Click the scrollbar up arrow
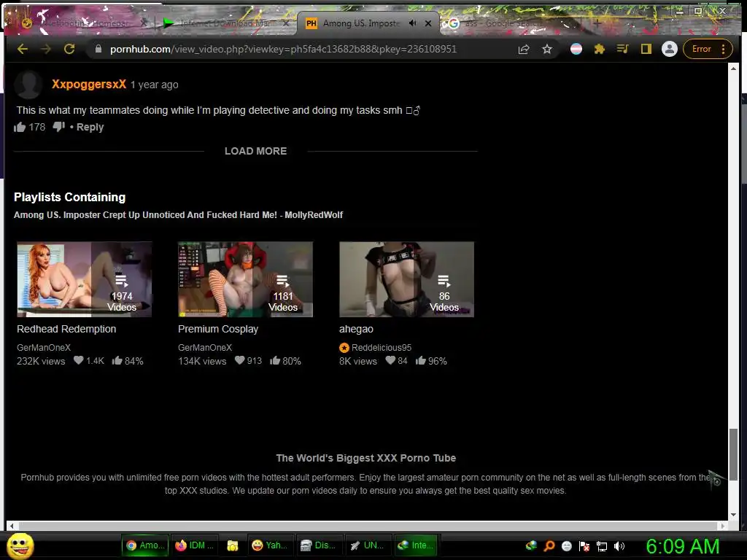The image size is (747, 560). click(x=733, y=69)
